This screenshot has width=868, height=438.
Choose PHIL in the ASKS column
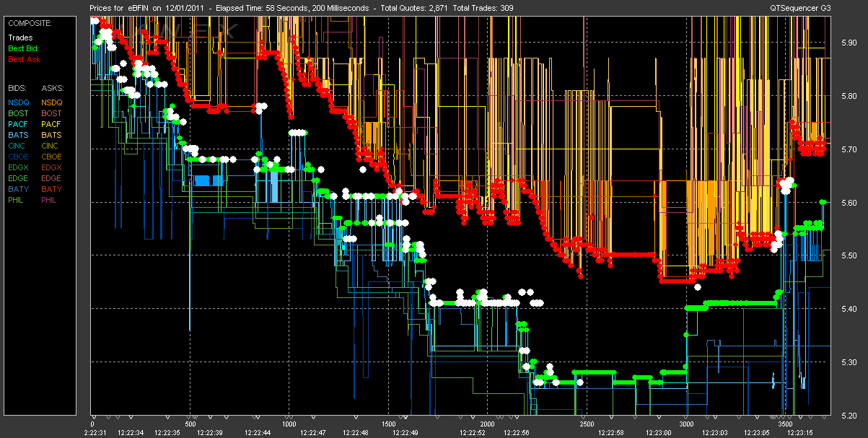[49, 200]
